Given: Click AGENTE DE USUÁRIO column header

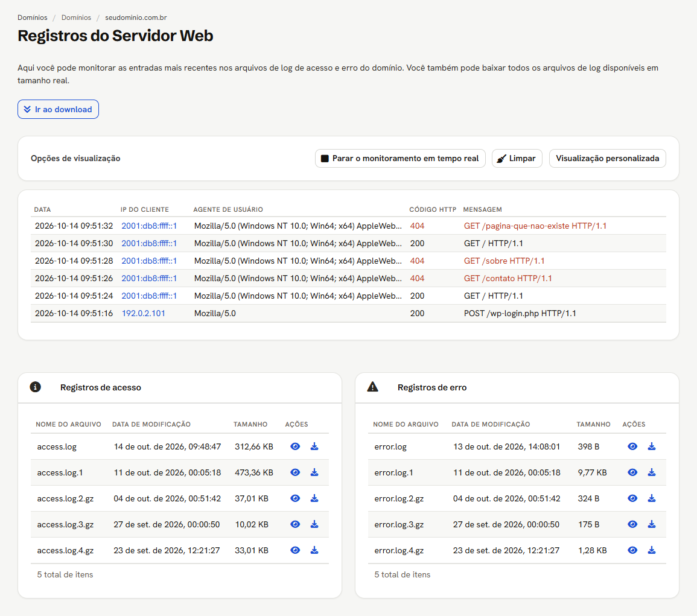Looking at the screenshot, I should [x=228, y=209].
